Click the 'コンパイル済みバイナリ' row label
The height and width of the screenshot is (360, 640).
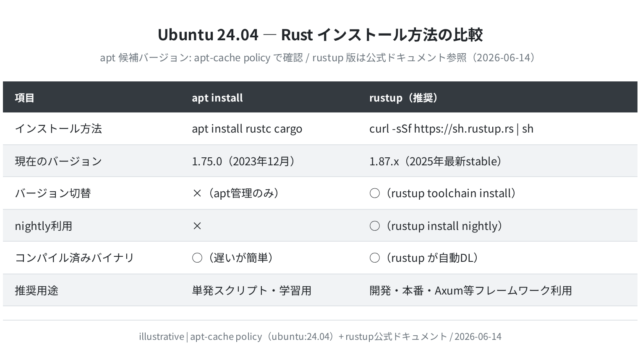point(74,258)
